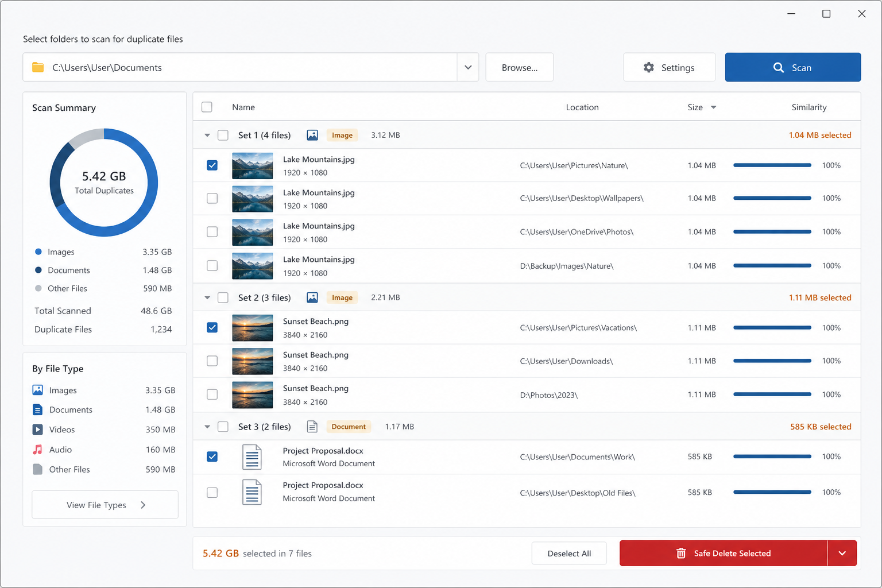Click the trash can icon on Safe Delete
The width and height of the screenshot is (882, 588).
point(681,554)
